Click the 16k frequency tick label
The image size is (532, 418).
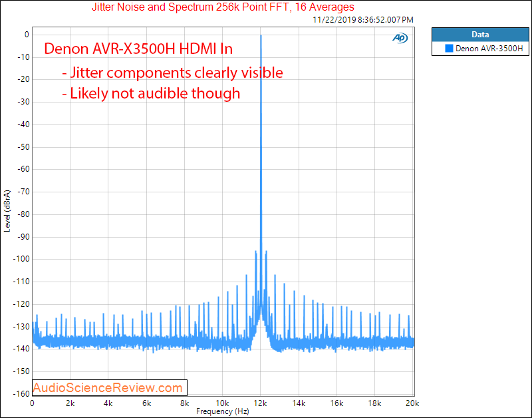336,403
